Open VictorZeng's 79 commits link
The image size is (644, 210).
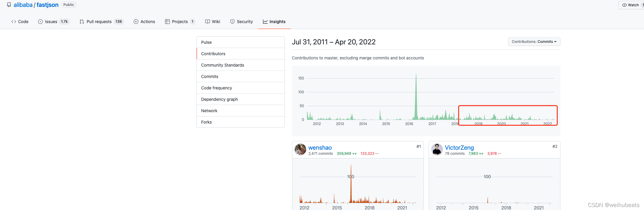[x=455, y=154]
